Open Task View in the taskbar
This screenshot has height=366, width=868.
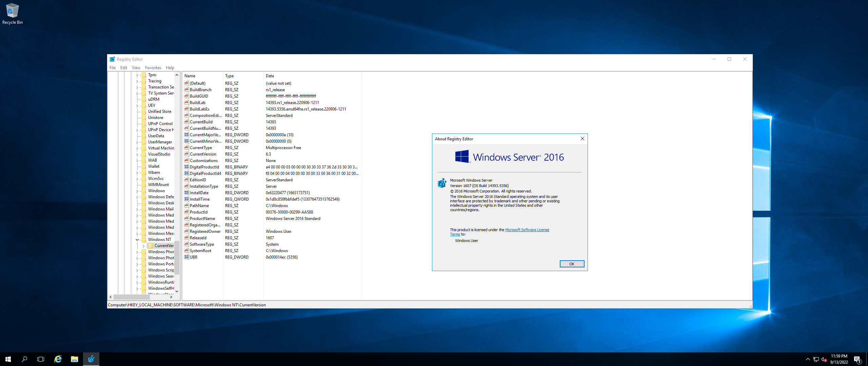pos(41,359)
